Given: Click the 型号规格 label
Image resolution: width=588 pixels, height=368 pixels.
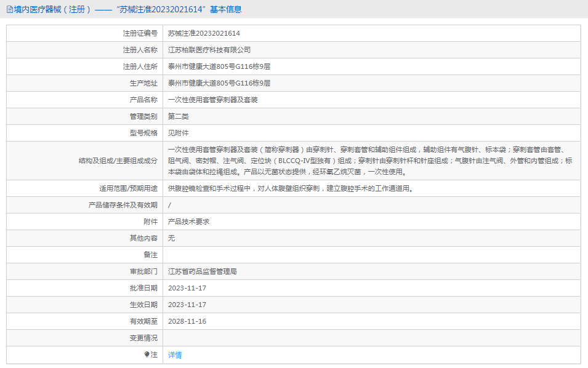Looking at the screenshot, I should (143, 133).
